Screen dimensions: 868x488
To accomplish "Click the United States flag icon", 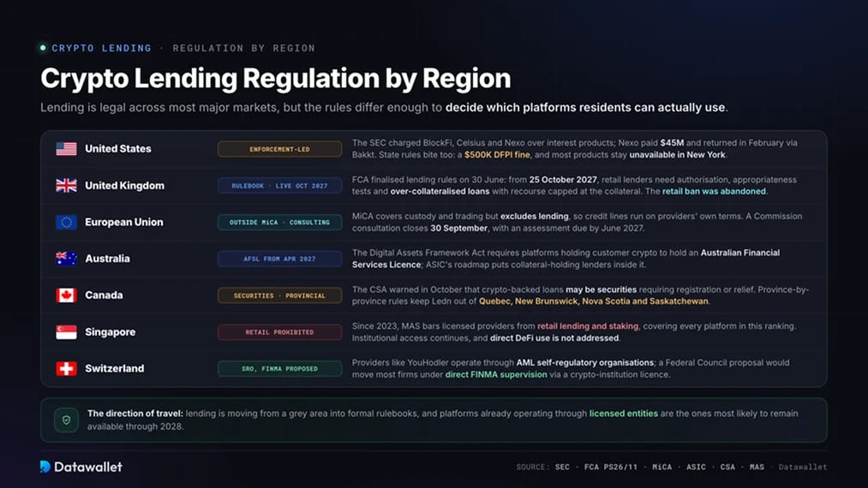I will click(67, 149).
